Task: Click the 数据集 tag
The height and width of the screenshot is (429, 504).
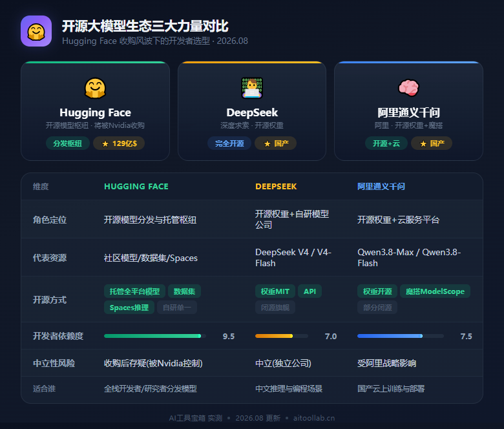Action: [x=185, y=291]
